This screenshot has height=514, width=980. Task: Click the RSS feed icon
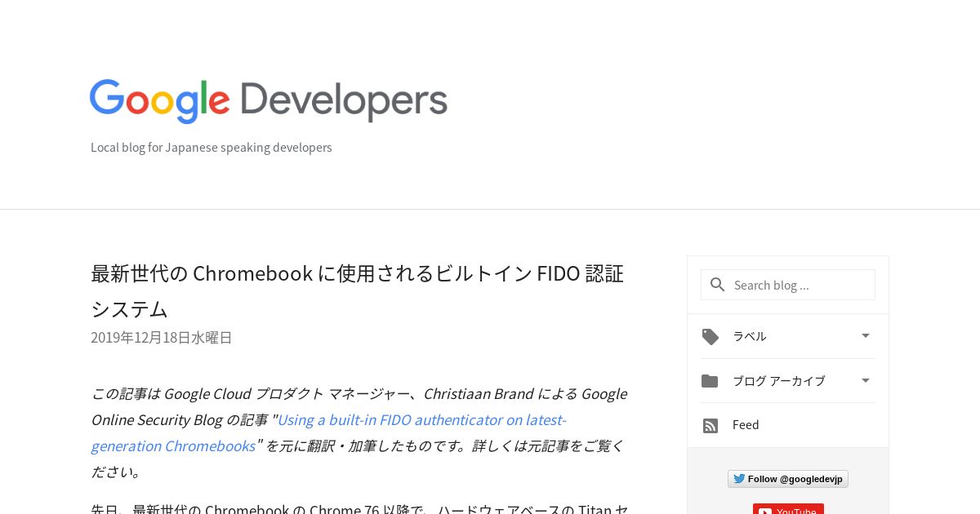pyautogui.click(x=710, y=425)
